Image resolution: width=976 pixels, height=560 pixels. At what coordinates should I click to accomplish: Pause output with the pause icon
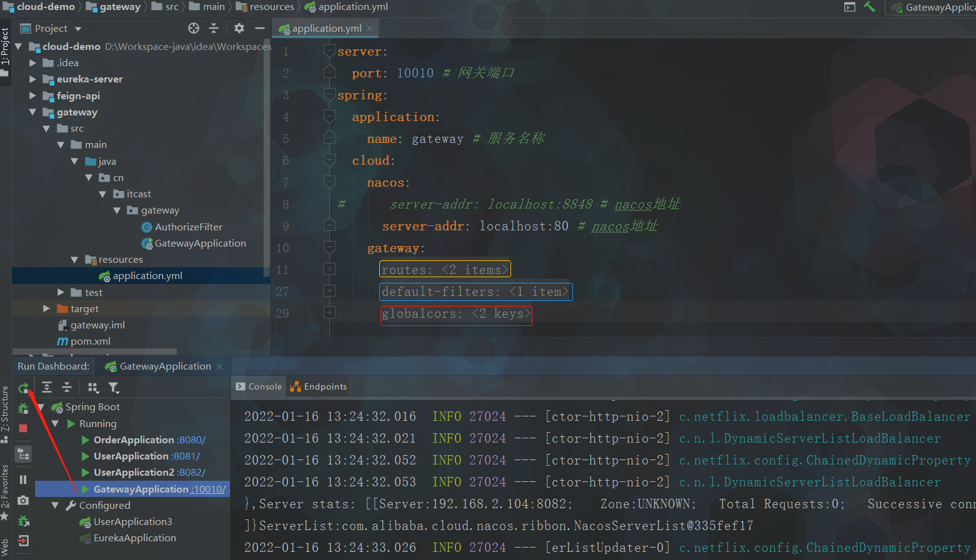[23, 479]
